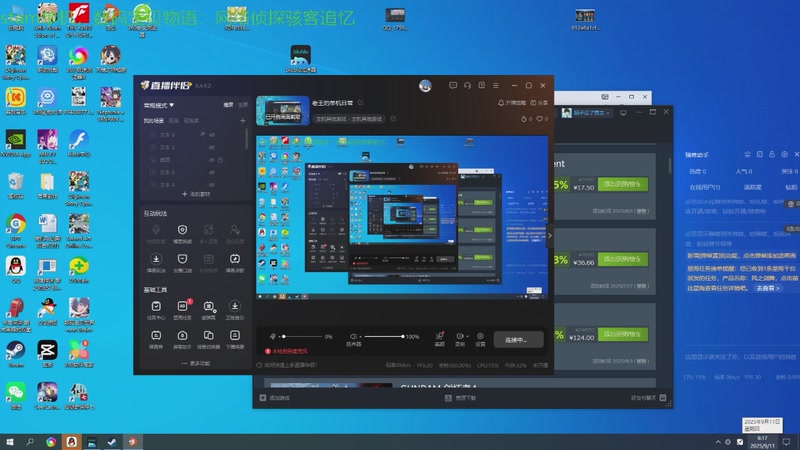
Task: Open the Steam taskbar icon
Action: click(x=112, y=442)
